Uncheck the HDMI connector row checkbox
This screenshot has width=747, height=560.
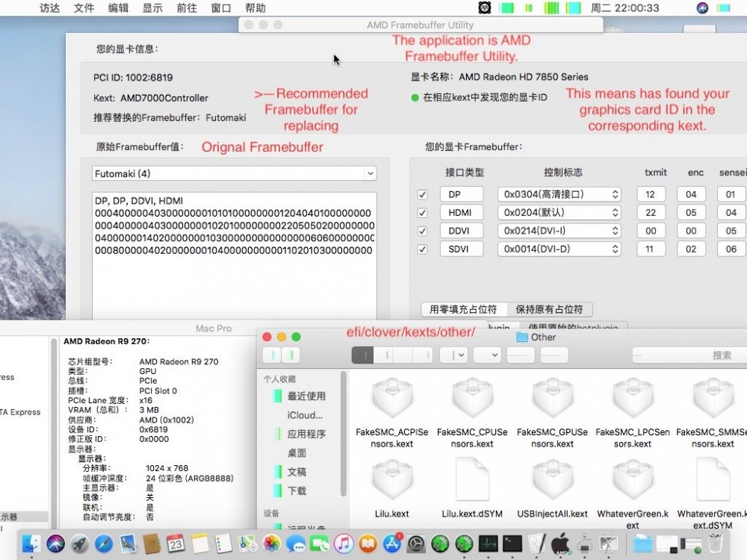[422, 212]
